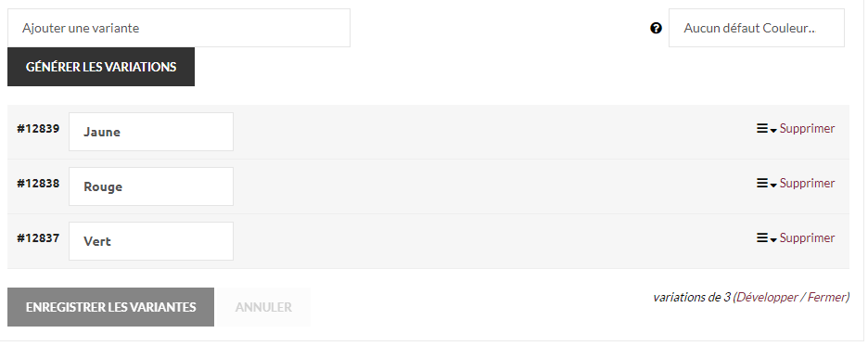Click the help question mark icon
The height and width of the screenshot is (346, 868).
point(656,28)
